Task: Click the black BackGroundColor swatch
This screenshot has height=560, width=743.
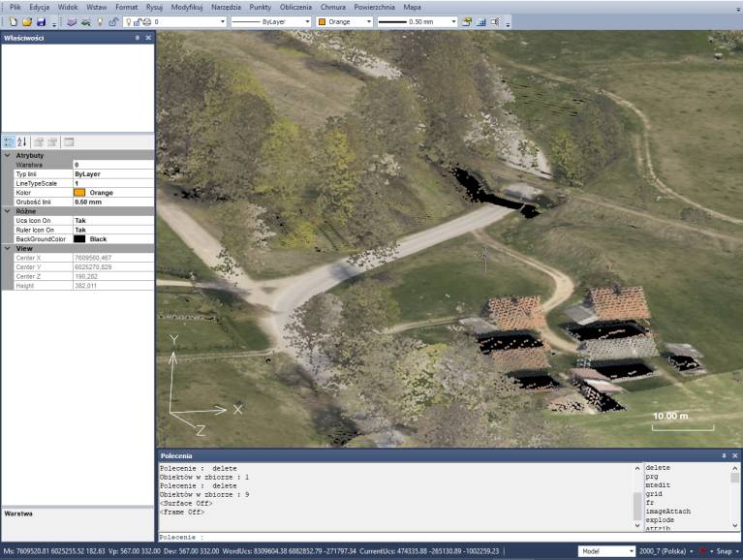Action: point(79,238)
